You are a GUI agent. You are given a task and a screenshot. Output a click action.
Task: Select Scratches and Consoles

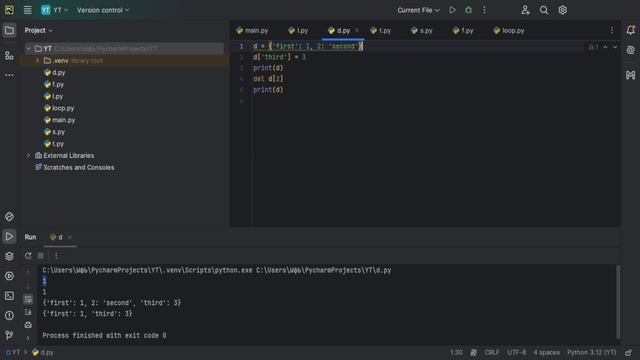click(x=78, y=167)
